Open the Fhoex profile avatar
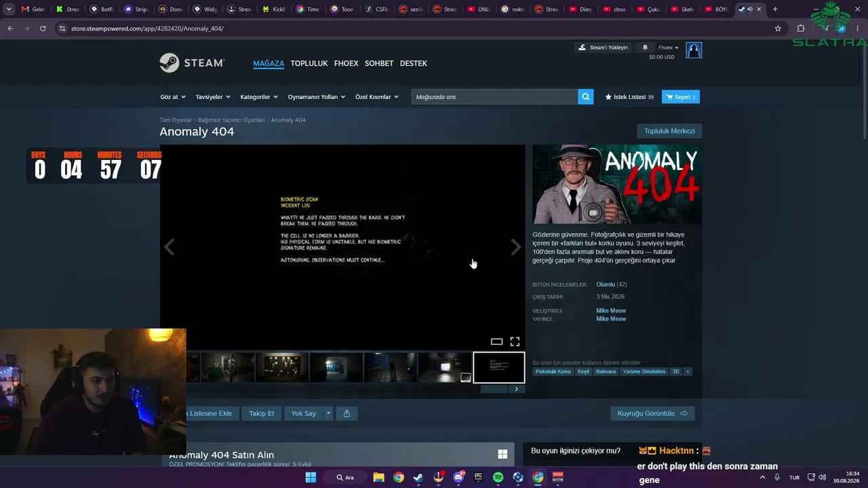This screenshot has width=868, height=488. pyautogui.click(x=694, y=50)
